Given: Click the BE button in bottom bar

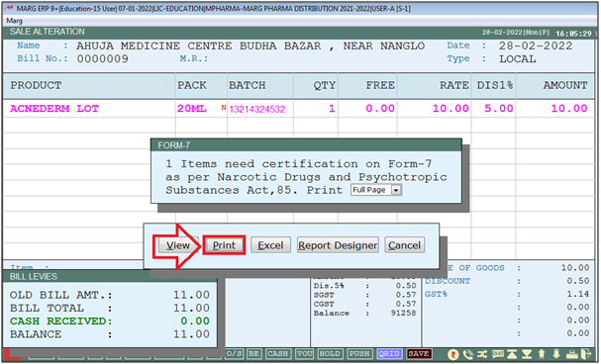Looking at the screenshot, I should point(254,354).
